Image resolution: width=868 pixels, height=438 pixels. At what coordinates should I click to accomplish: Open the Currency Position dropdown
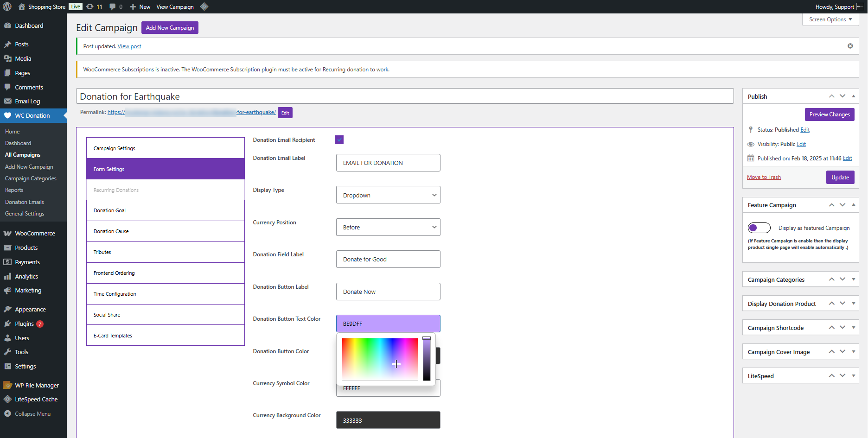(x=388, y=227)
